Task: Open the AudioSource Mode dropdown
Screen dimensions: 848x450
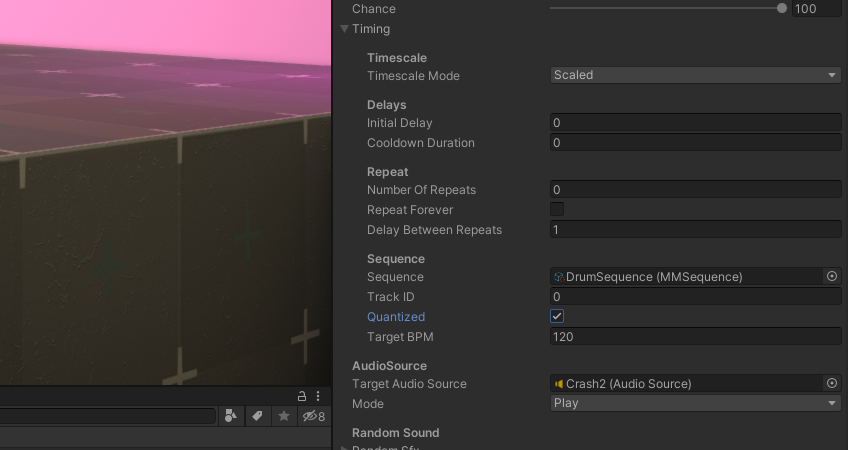Action: tap(695, 403)
